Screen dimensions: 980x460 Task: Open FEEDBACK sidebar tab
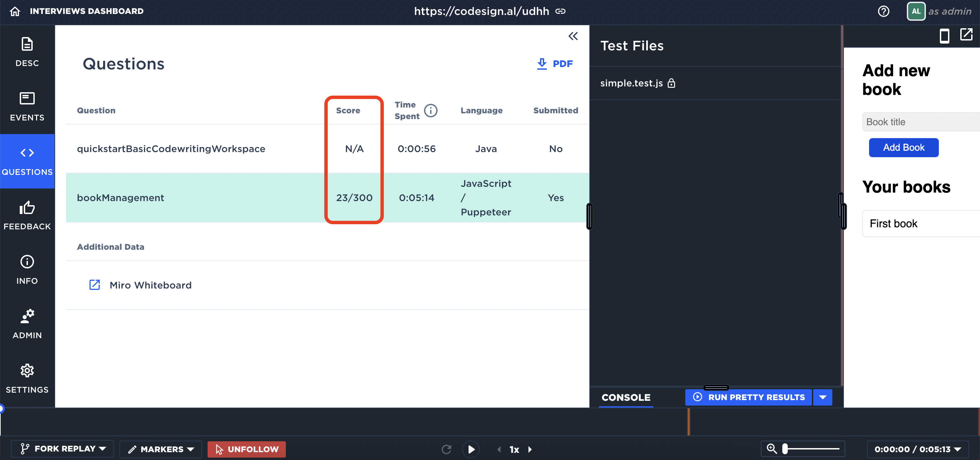click(27, 215)
